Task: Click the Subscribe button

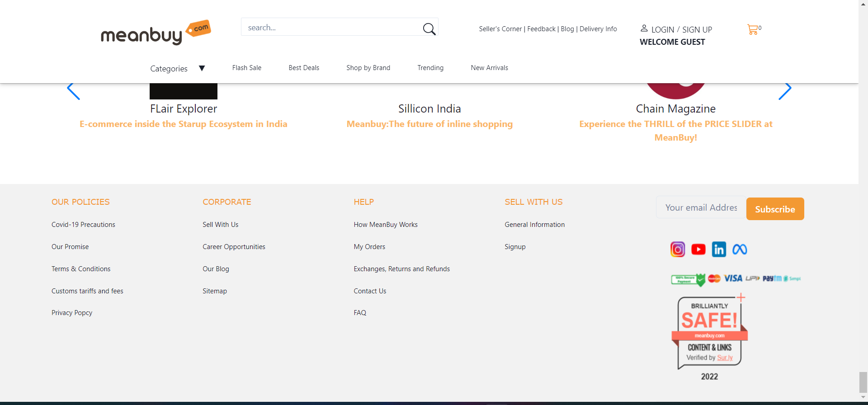Action: click(x=775, y=209)
